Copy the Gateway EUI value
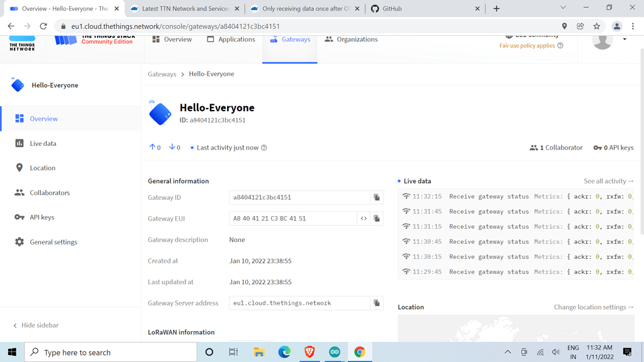 (x=377, y=219)
